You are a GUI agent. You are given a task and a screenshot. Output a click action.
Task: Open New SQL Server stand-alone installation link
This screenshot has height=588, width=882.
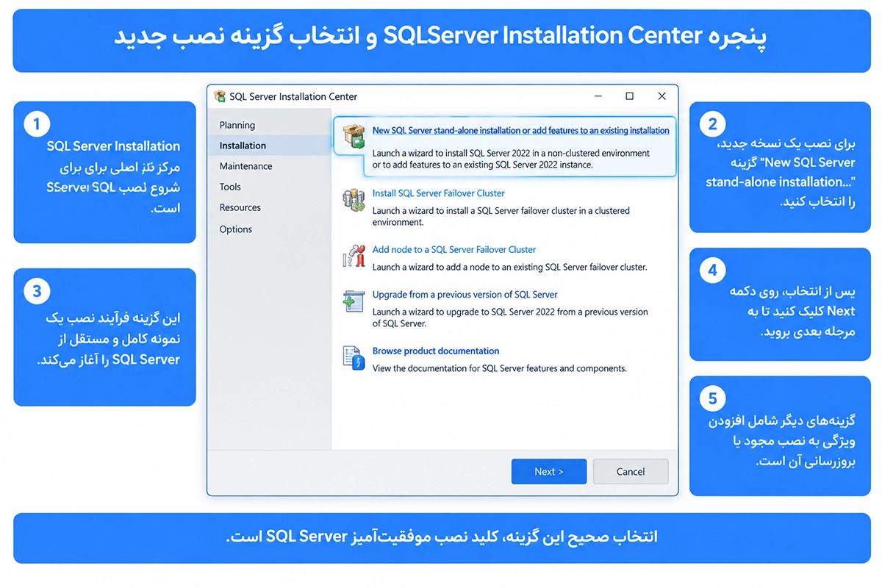coord(520,131)
